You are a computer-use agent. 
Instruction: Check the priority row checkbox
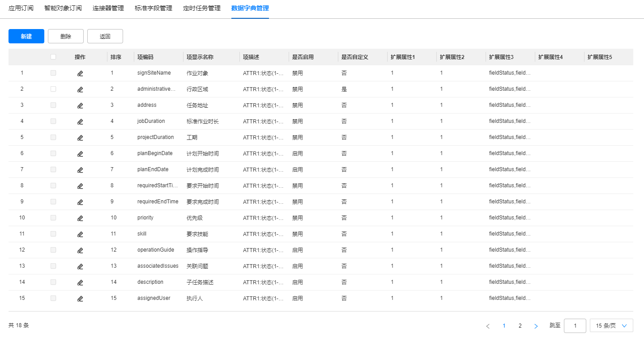point(53,218)
